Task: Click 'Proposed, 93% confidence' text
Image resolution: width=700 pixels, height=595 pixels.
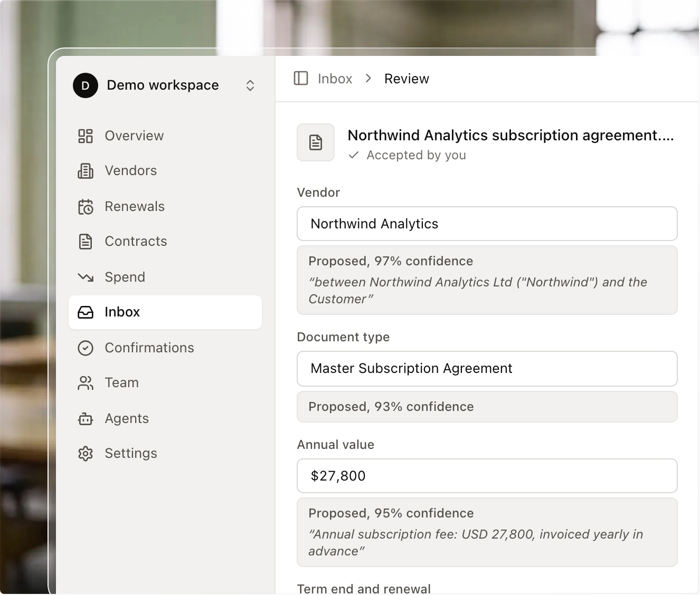Action: [x=391, y=407]
